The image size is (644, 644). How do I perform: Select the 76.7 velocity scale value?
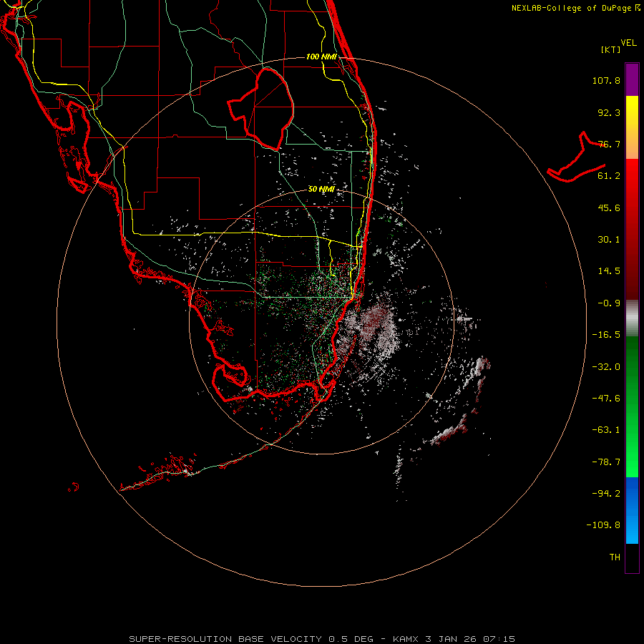tap(609, 144)
